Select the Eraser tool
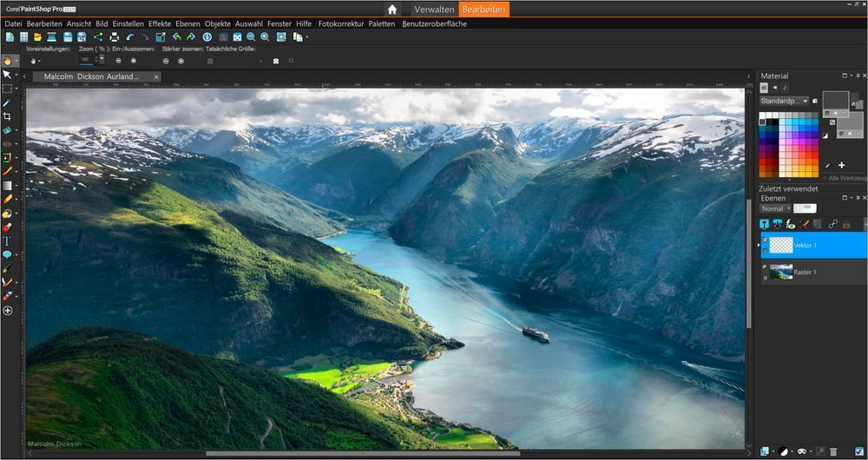868x460 pixels. click(x=7, y=200)
